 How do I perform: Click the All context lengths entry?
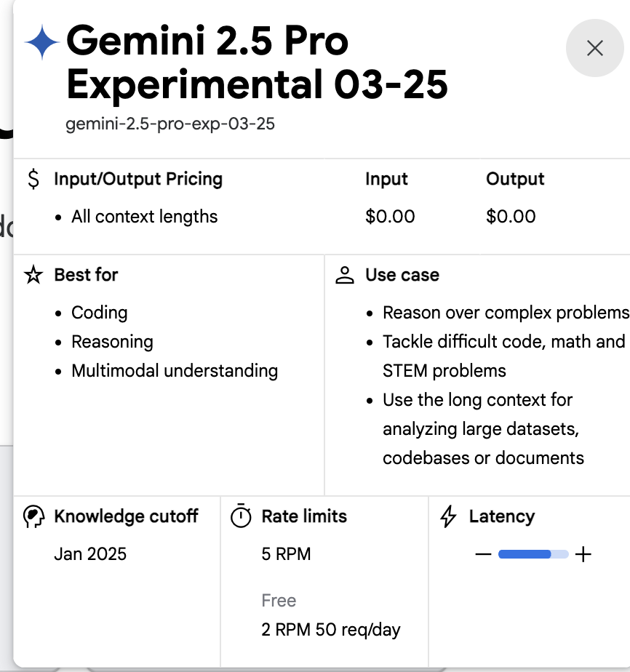click(x=144, y=217)
